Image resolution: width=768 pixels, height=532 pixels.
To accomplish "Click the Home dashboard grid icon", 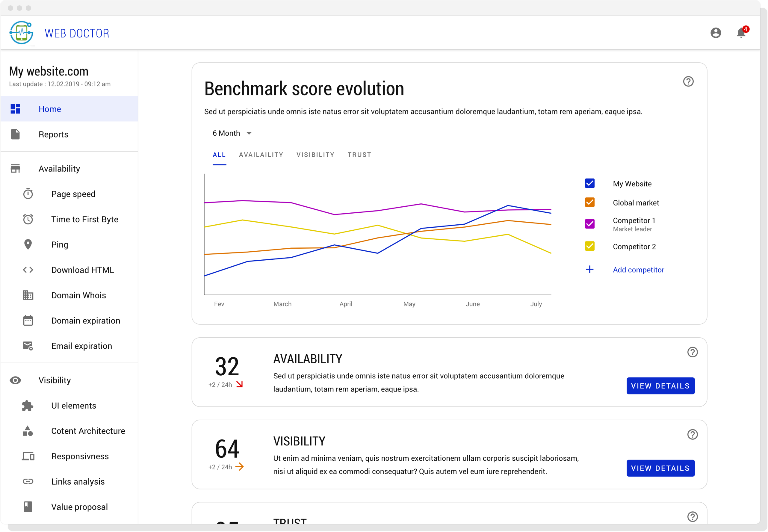I will click(15, 109).
